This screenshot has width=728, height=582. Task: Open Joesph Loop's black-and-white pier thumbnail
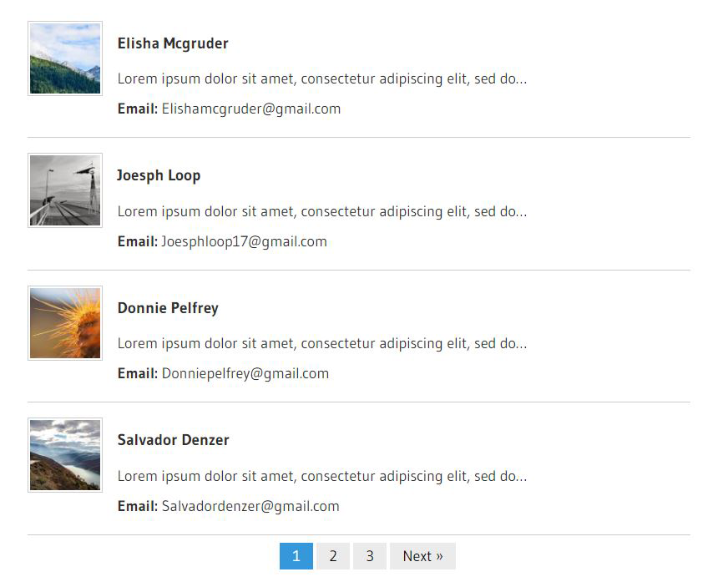tap(65, 190)
